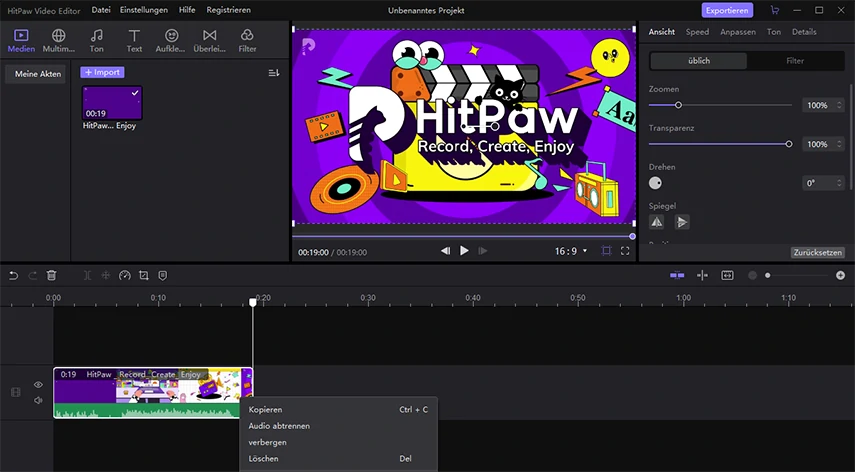This screenshot has width=855, height=472.
Task: Click the Transparenz slider handle
Action: pyautogui.click(x=788, y=144)
